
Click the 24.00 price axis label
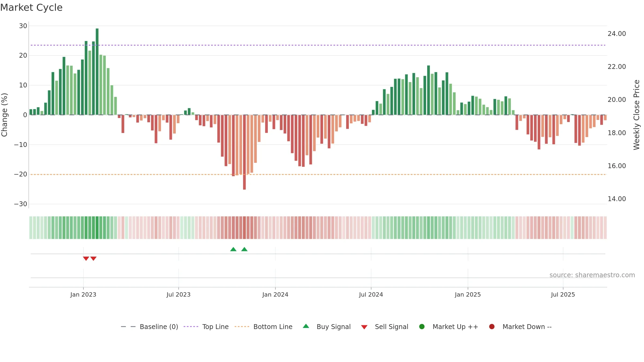pos(617,34)
